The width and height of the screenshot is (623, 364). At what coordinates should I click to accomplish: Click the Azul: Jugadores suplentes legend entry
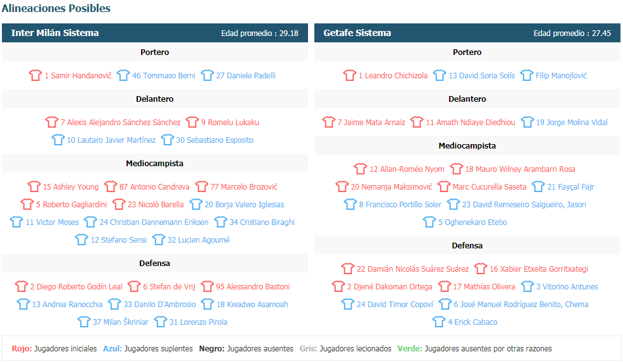pyautogui.click(x=148, y=349)
